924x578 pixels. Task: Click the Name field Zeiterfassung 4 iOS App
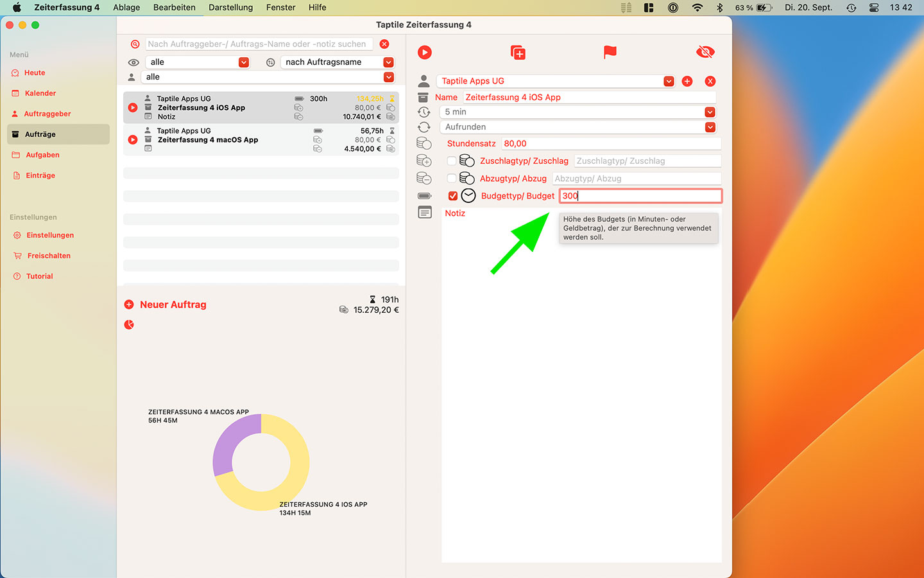pyautogui.click(x=589, y=98)
